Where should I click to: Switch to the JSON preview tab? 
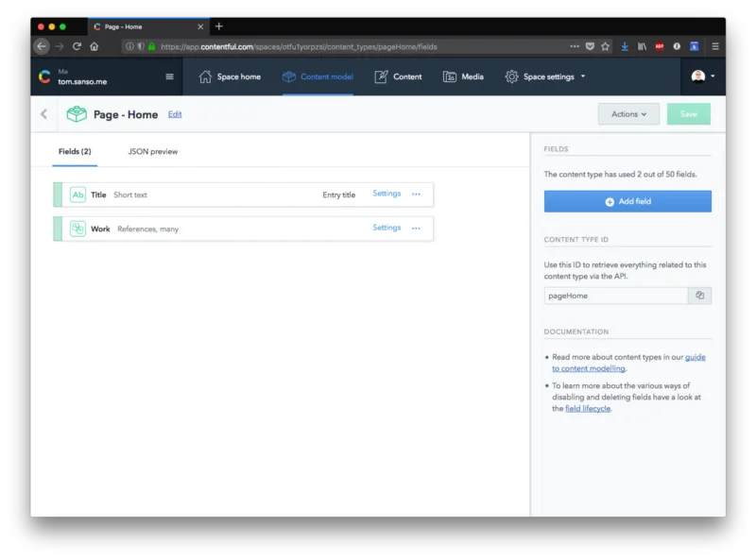click(153, 151)
